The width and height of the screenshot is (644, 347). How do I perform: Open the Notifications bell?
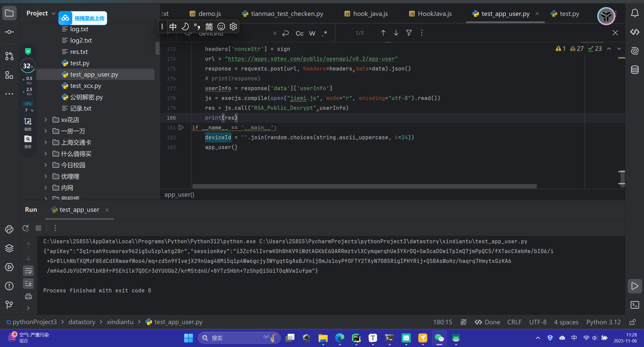tap(635, 13)
